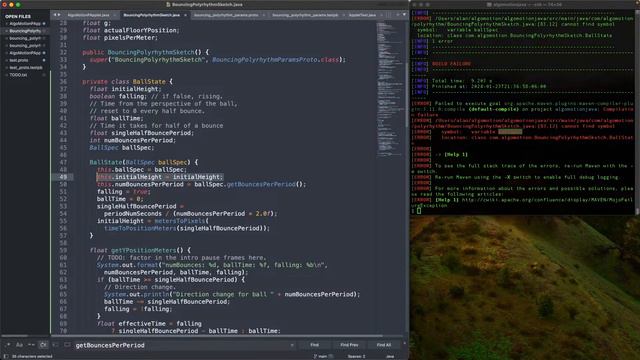Open the find history dropdown arrow
Screen dimensions: 640x360
tap(292, 345)
